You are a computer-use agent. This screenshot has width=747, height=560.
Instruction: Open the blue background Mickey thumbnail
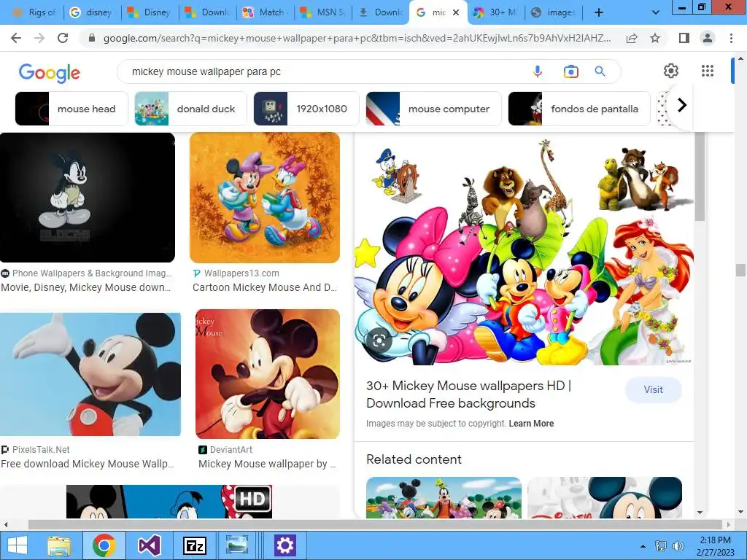click(x=90, y=374)
